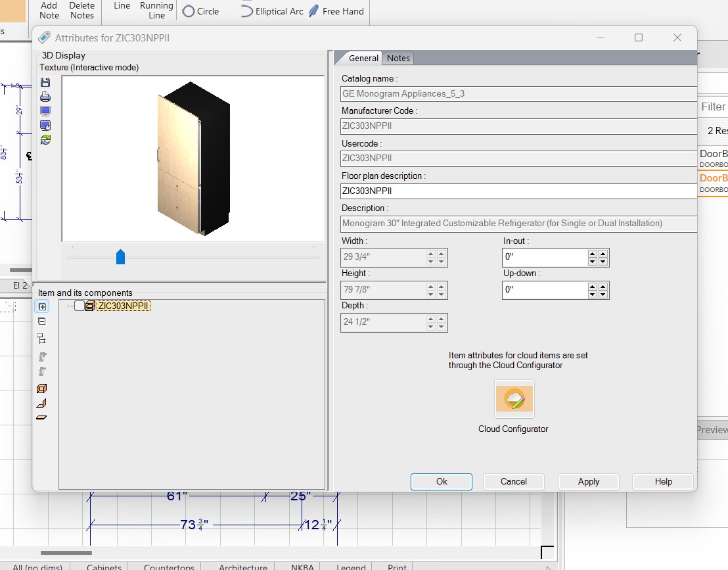Viewport: 728px width, 570px height.
Task: Click the Circle drawing tool
Action: click(200, 11)
